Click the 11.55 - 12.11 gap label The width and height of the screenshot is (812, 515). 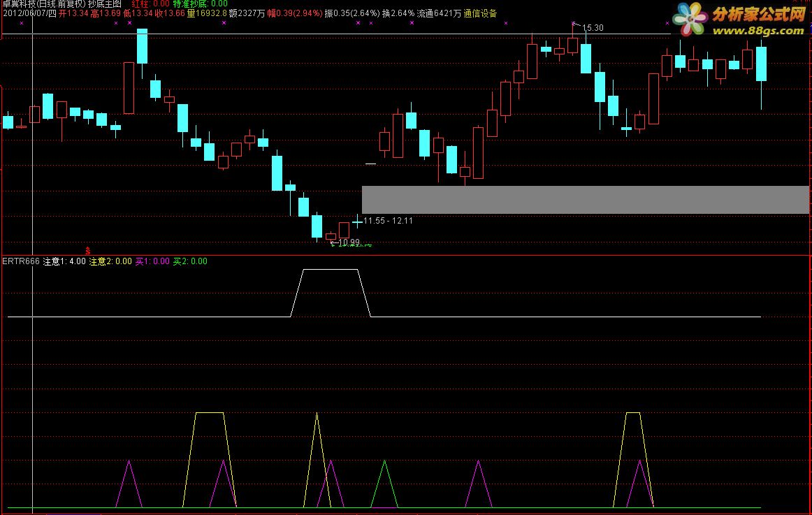[388, 221]
